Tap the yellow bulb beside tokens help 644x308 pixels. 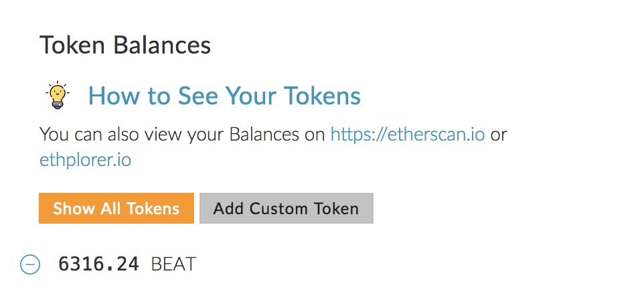(x=58, y=95)
